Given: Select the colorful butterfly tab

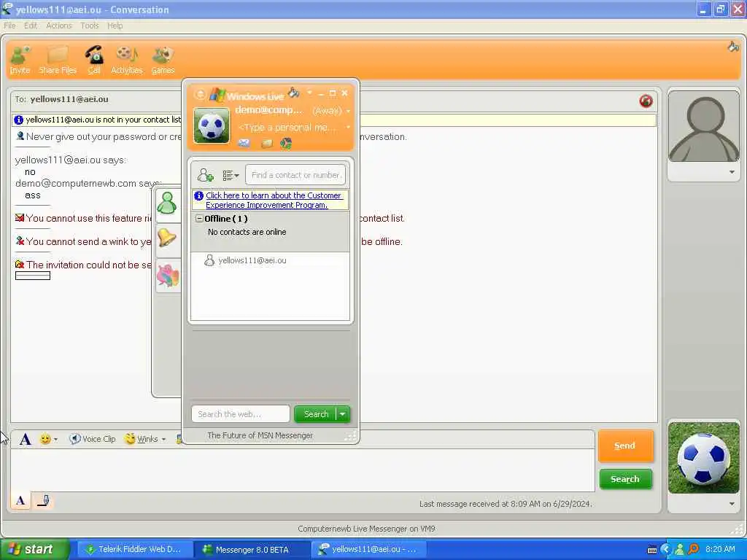Looking at the screenshot, I should 168,276.
